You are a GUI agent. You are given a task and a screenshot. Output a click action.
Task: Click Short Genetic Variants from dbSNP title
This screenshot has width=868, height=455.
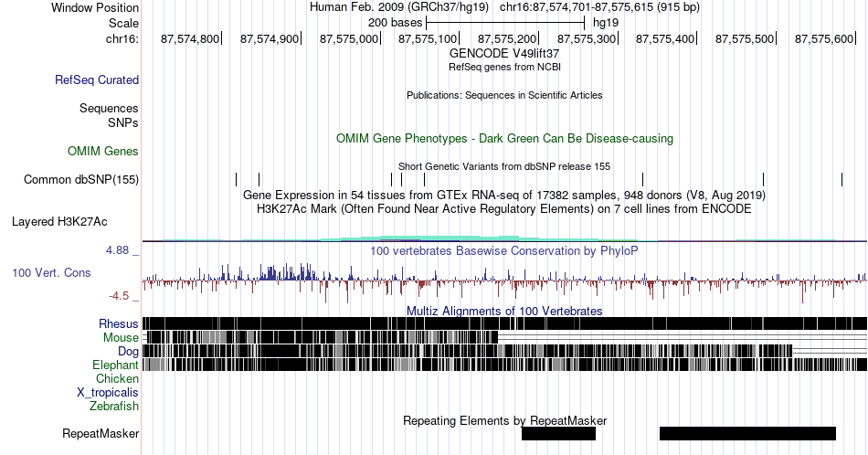pyautogui.click(x=504, y=166)
